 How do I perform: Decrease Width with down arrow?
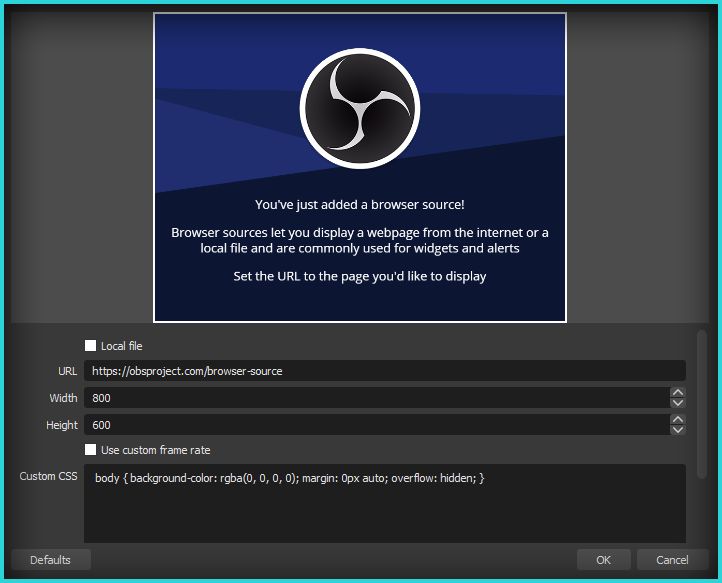coord(678,403)
